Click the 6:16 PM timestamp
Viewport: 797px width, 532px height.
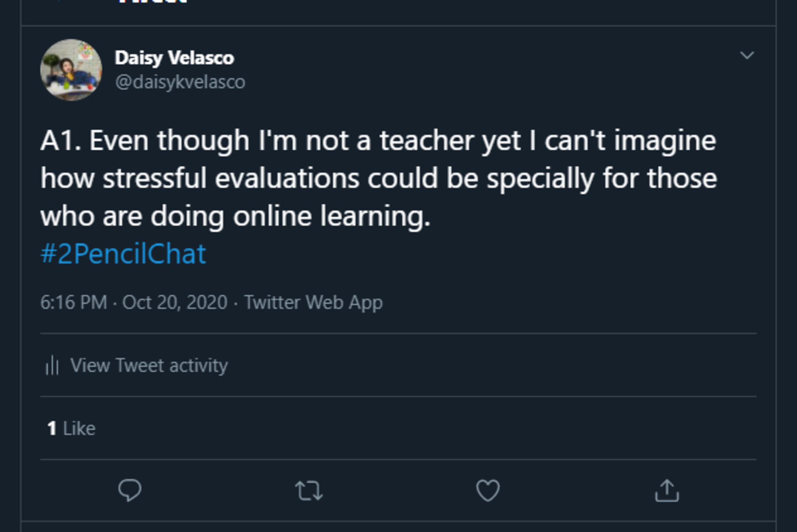pos(74,302)
